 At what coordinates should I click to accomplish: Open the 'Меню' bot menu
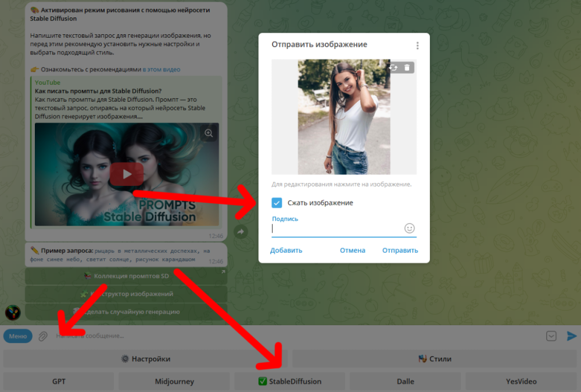(x=18, y=336)
